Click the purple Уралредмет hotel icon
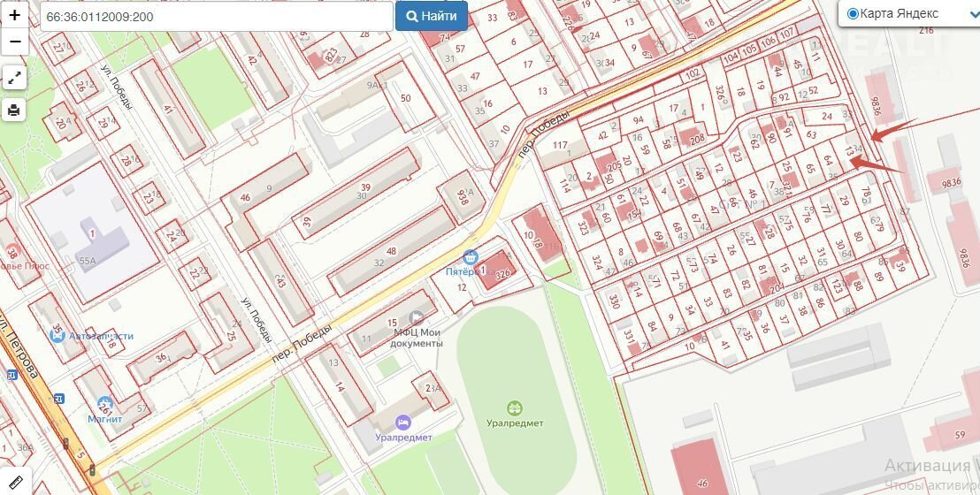980x495 pixels. click(x=402, y=422)
